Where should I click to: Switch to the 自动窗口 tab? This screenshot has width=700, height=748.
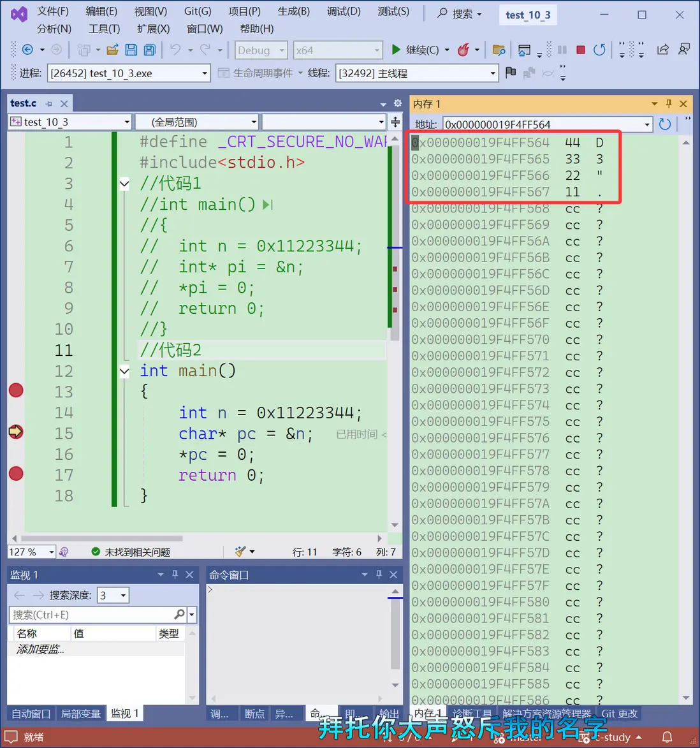31,714
